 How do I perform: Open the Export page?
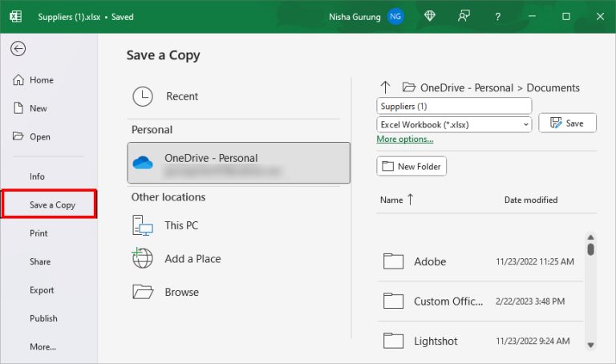click(x=42, y=290)
